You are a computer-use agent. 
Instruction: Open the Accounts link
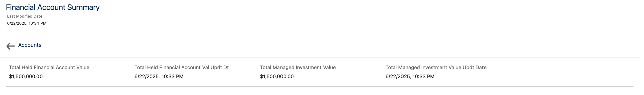click(30, 45)
